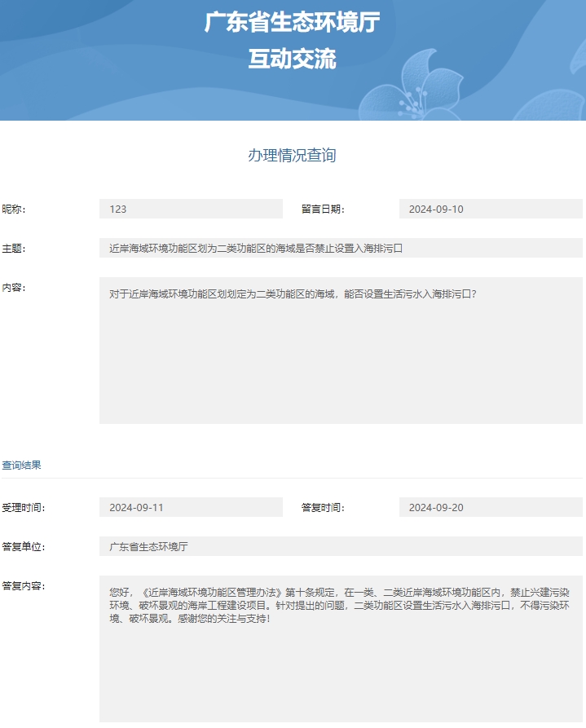Focus the 主题 subject text field

pyautogui.click(x=341, y=248)
